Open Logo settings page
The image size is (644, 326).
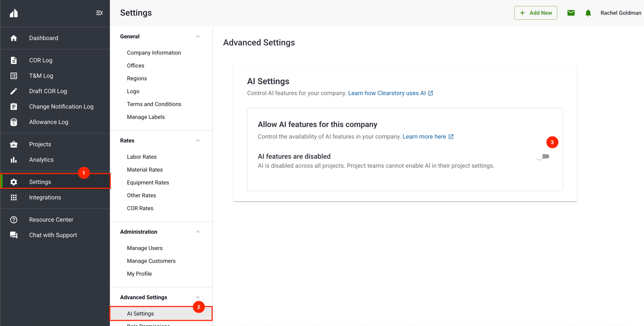(x=133, y=91)
